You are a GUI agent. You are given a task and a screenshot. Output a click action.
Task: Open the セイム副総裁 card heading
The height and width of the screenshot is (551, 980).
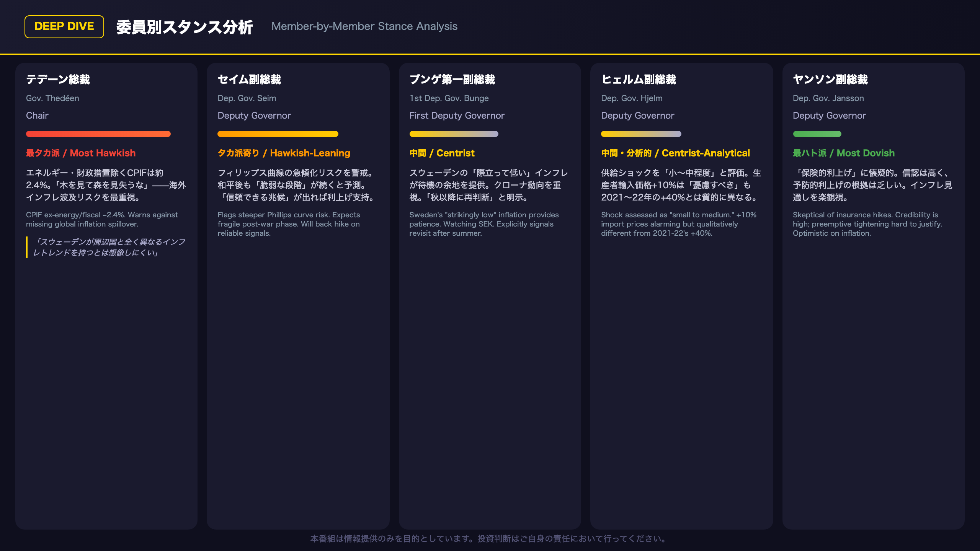[249, 80]
